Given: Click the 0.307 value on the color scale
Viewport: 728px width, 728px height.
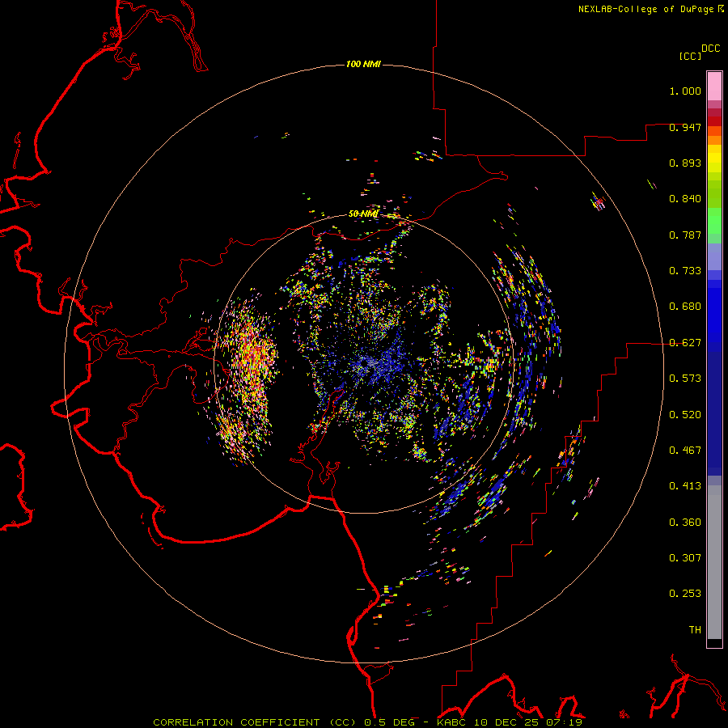Looking at the screenshot, I should tap(685, 558).
